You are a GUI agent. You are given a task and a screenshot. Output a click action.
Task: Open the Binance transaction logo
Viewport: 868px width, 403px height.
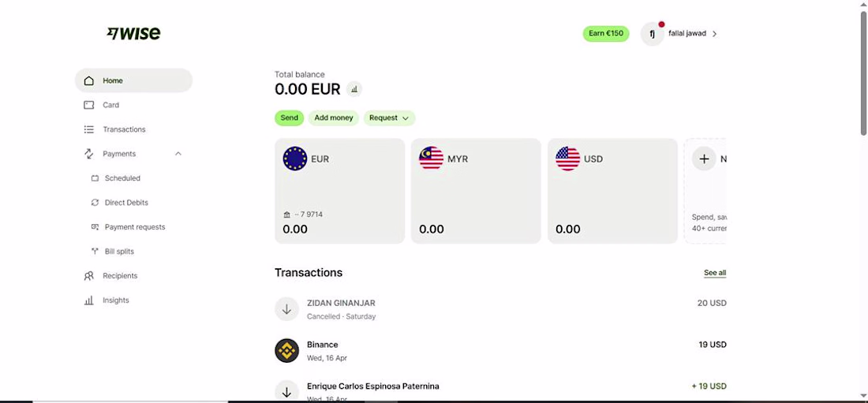pos(286,350)
